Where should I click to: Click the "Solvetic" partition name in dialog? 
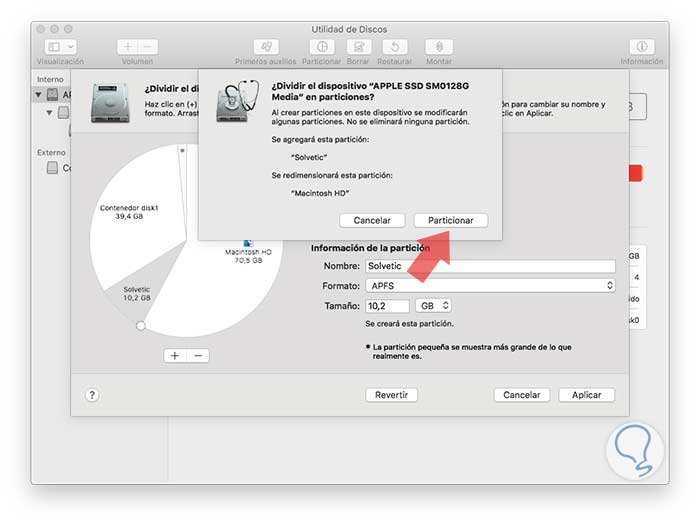coord(309,157)
